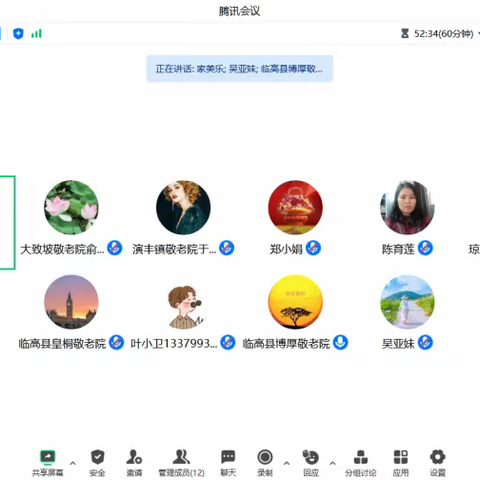
Task: Toggle muted mic icon for 临高县皇桐敬老院
Action: click(x=116, y=343)
